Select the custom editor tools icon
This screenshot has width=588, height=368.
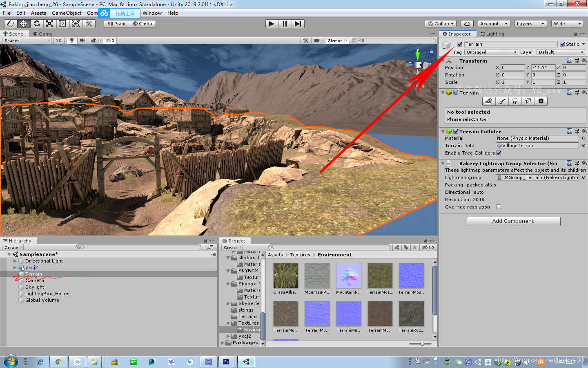(89, 24)
